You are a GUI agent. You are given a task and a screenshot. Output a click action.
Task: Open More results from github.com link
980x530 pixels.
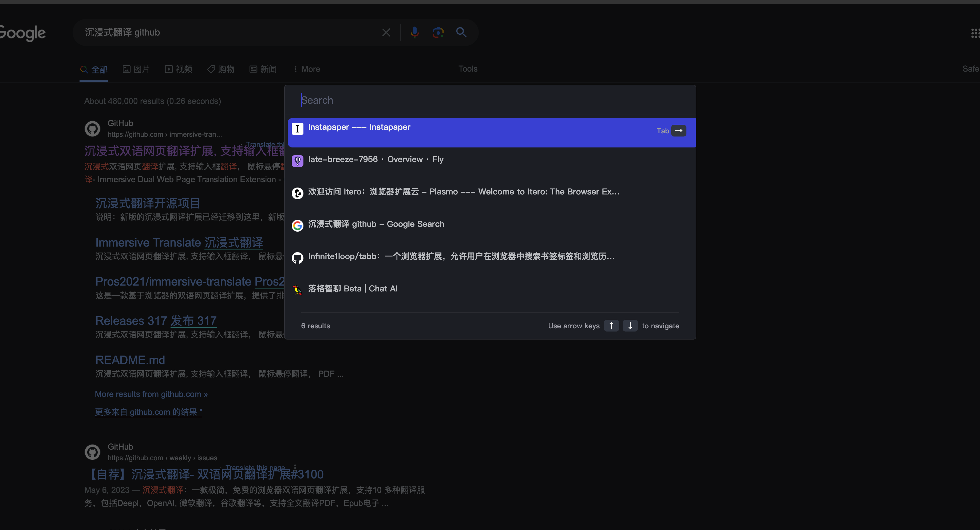151,394
